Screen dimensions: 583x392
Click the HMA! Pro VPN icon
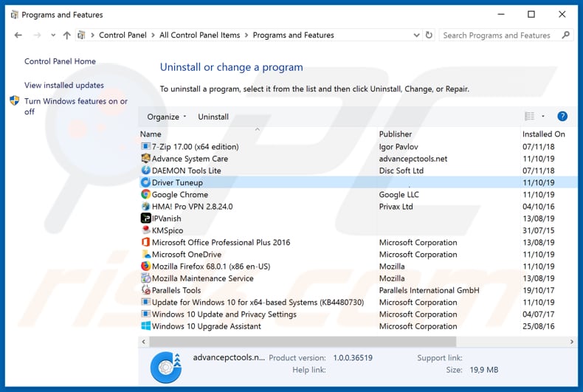coord(145,207)
